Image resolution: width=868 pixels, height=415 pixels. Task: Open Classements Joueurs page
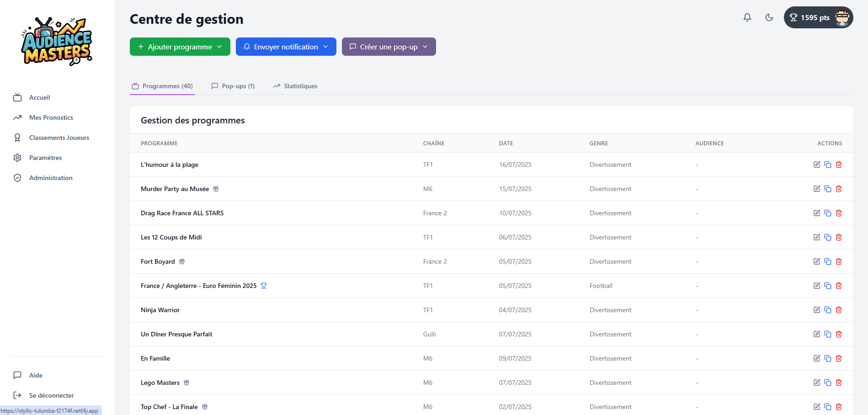pyautogui.click(x=59, y=138)
